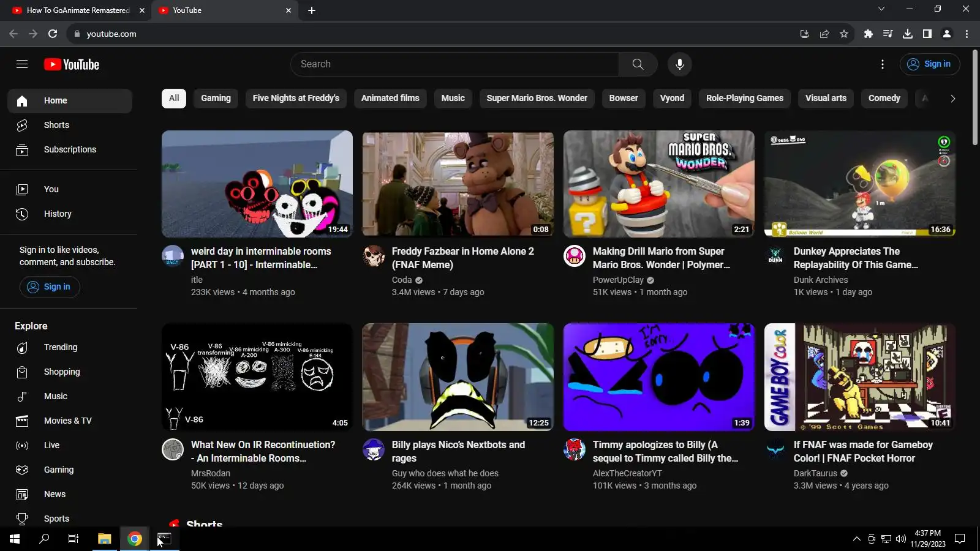Open the DarkTaurus channel avatar
This screenshot has width=980, height=551.
coord(775,449)
